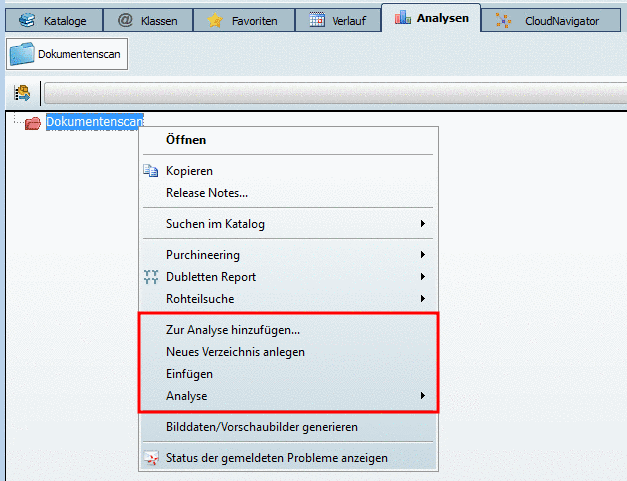Click the Analysen bar chart icon
This screenshot has height=481, width=627.
coord(402,17)
